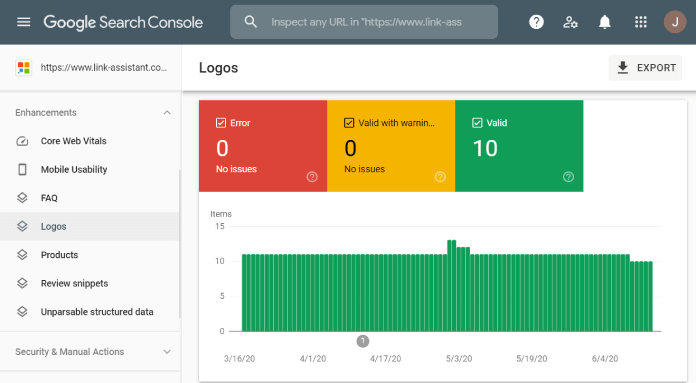Image resolution: width=696 pixels, height=383 pixels.
Task: Click the download arrow icon on Export
Action: pos(623,68)
